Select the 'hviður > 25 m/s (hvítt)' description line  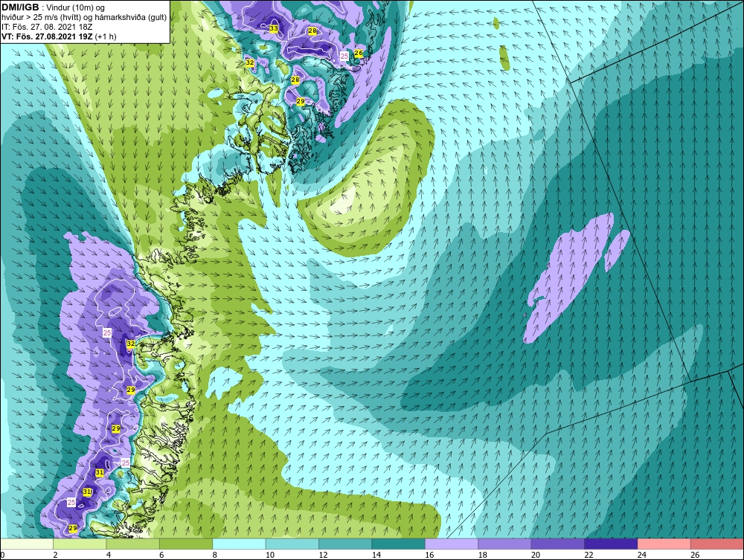pos(84,17)
